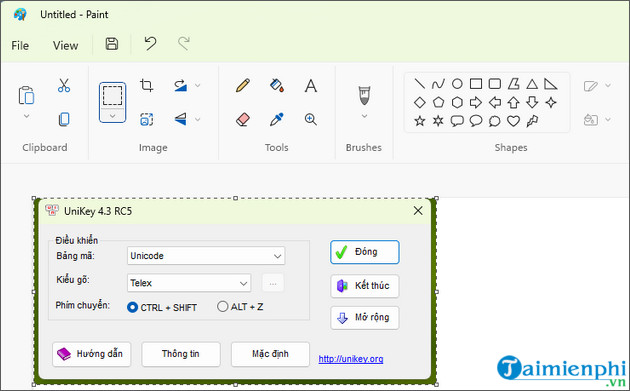Copy selection using the Copy icon

pyautogui.click(x=64, y=119)
